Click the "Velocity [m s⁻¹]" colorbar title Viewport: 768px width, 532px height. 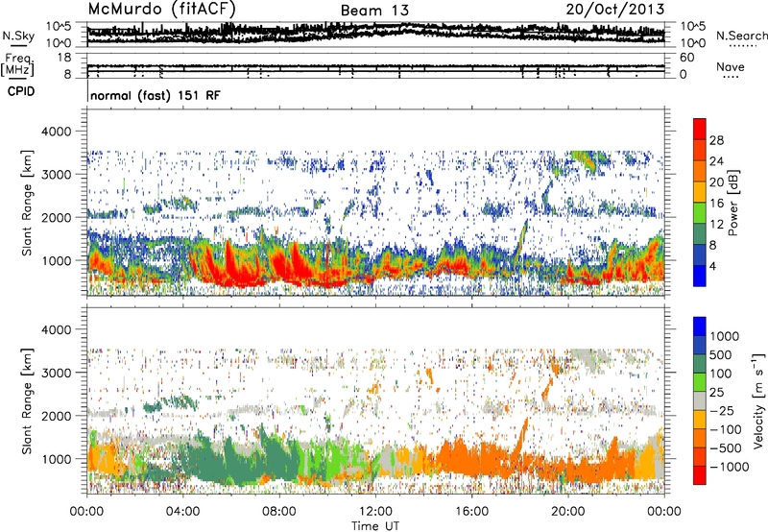pyautogui.click(x=758, y=400)
